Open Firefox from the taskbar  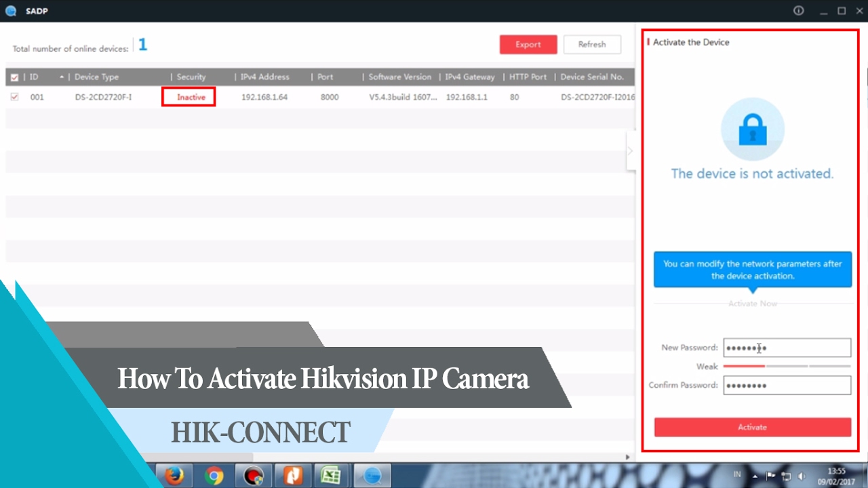[x=175, y=476]
